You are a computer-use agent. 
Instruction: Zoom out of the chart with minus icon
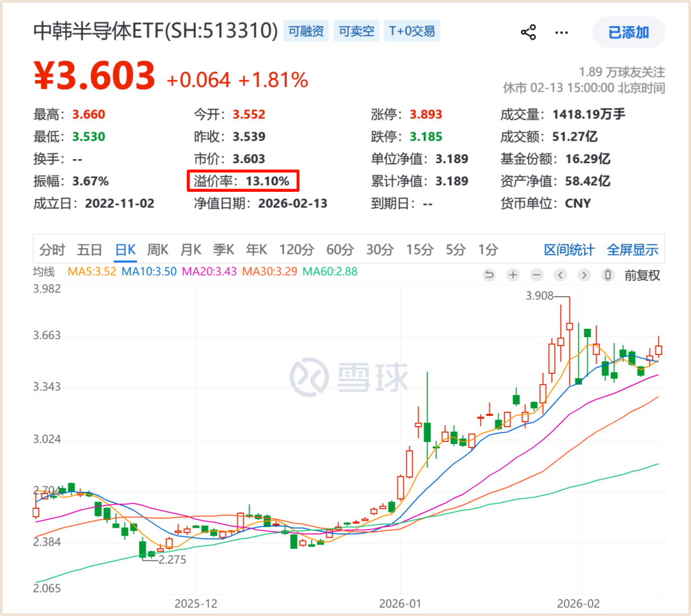(x=536, y=274)
